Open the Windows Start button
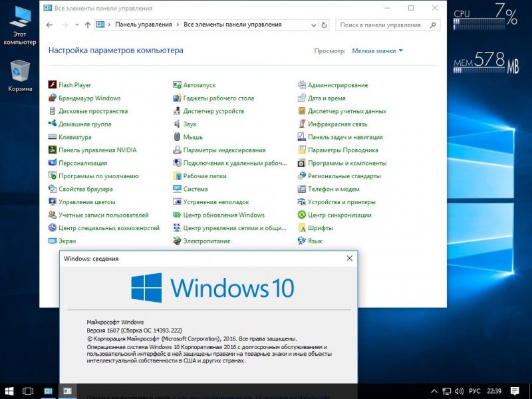This screenshot has width=532, height=399. [x=9, y=391]
